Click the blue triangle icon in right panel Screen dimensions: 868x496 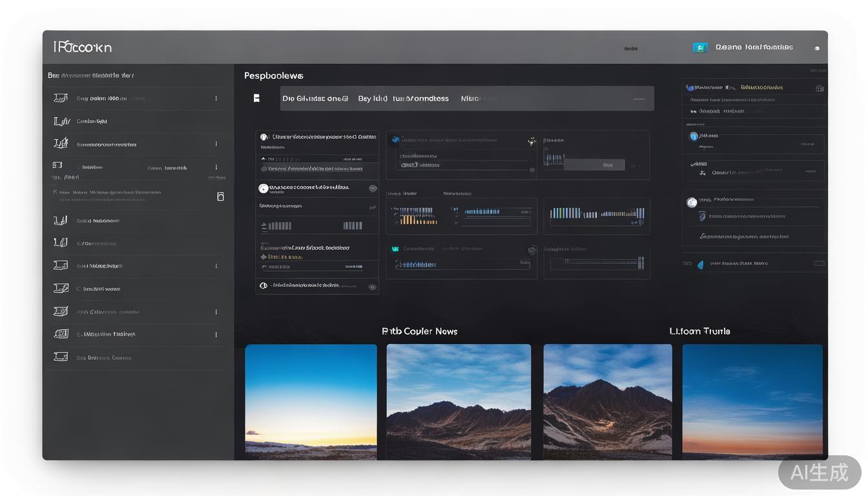(x=700, y=264)
